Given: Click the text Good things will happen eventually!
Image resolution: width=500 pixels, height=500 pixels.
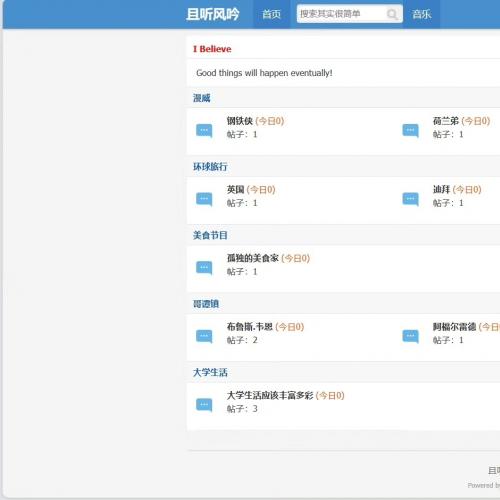Looking at the screenshot, I should 264,73.
